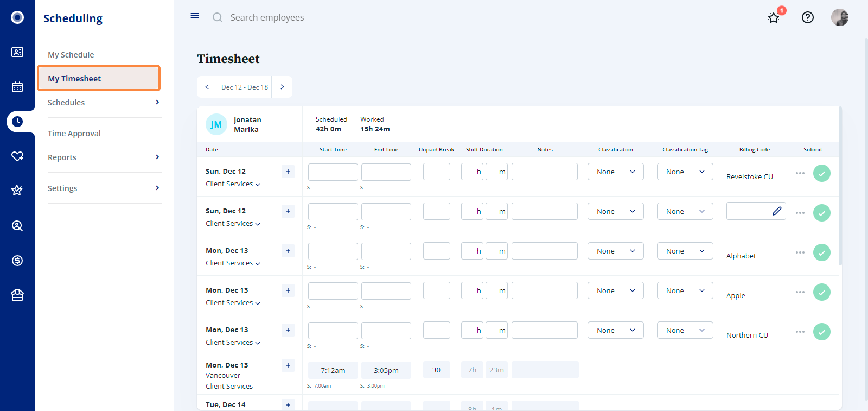Click the Dec 12 - Dec 18 date range
Image resolution: width=868 pixels, height=411 pixels.
pos(245,87)
